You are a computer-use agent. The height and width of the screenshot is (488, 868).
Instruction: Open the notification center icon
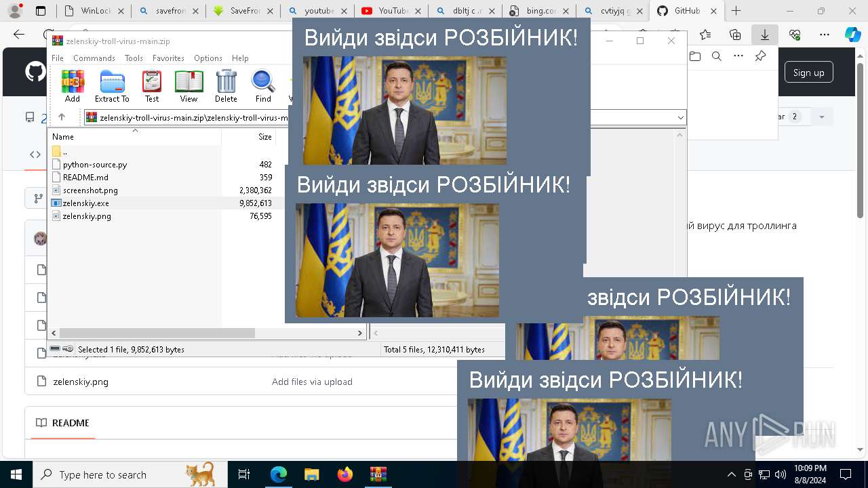(x=846, y=474)
